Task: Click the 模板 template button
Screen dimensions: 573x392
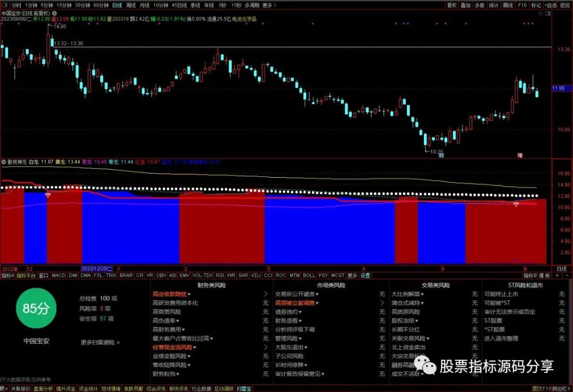Action: coord(545,275)
